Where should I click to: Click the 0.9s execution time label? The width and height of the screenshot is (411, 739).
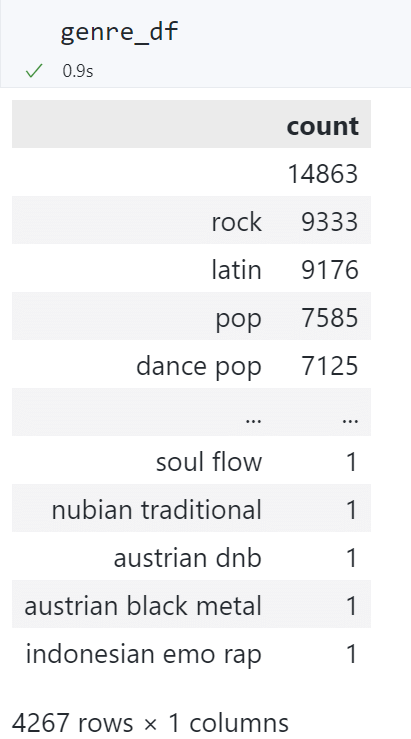coord(78,71)
